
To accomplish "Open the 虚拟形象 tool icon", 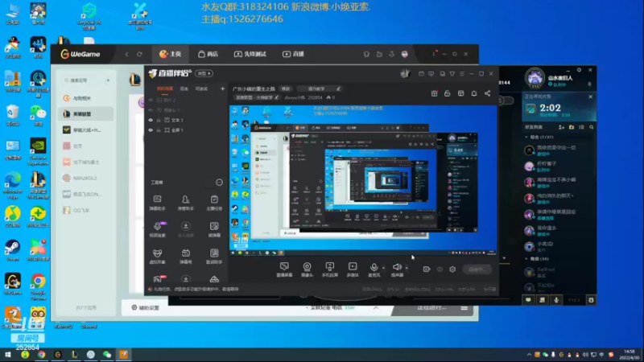I will (157, 256).
